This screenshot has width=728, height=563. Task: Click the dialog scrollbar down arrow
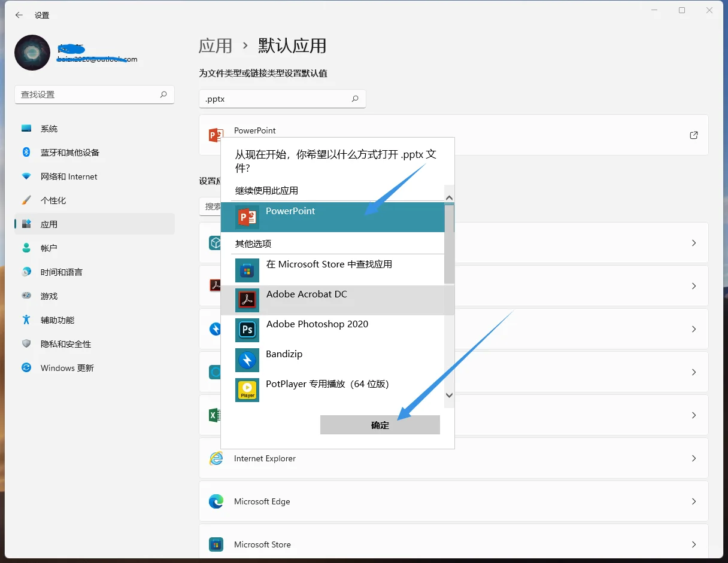pos(449,395)
